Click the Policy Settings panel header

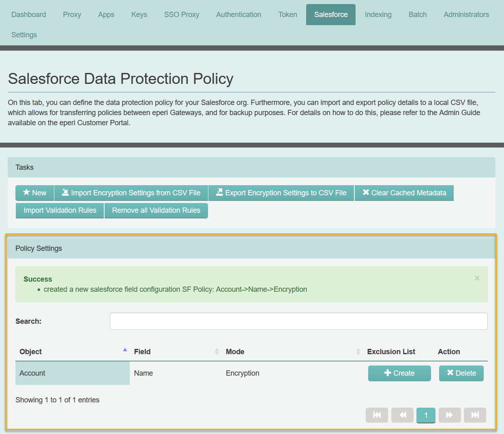(251, 248)
